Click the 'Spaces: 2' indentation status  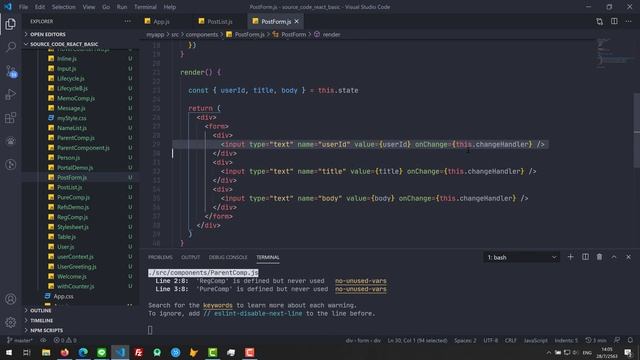click(x=464, y=340)
